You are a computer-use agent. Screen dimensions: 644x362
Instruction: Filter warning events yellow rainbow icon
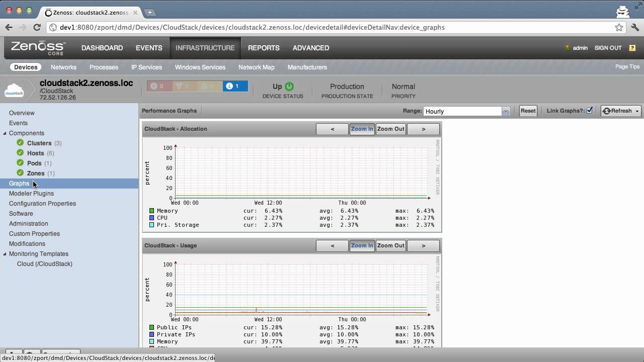(x=210, y=86)
